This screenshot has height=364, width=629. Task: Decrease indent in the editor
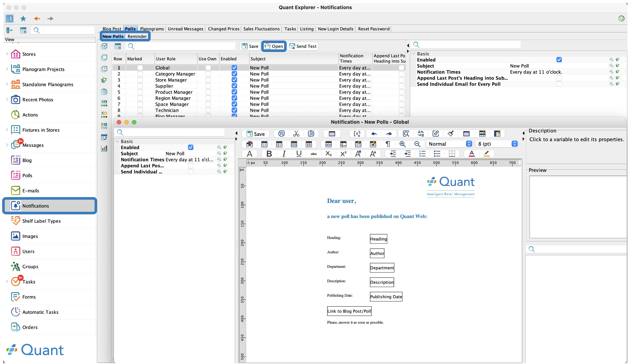(393, 154)
